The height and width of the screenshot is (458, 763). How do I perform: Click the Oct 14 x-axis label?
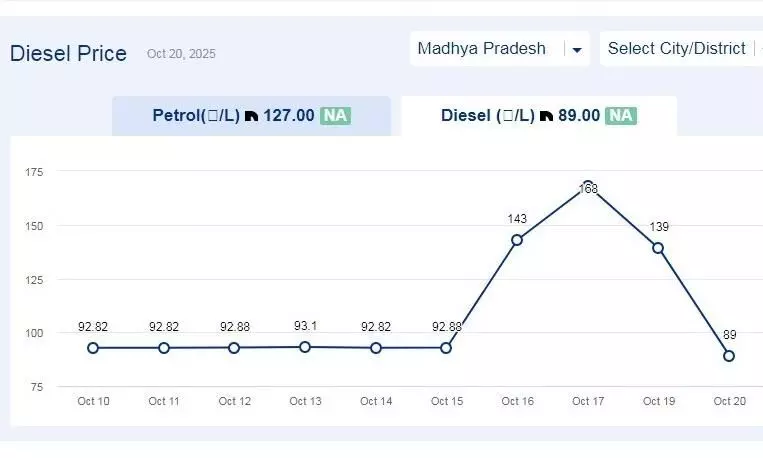click(x=376, y=402)
